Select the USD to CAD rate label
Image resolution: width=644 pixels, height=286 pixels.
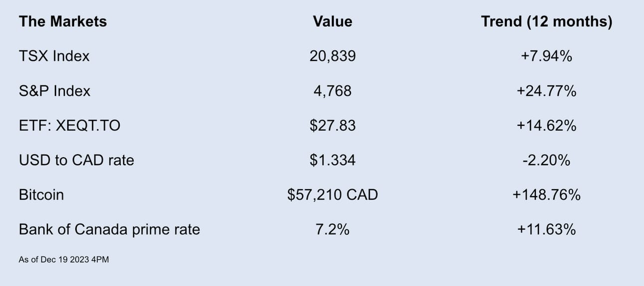pyautogui.click(x=76, y=160)
